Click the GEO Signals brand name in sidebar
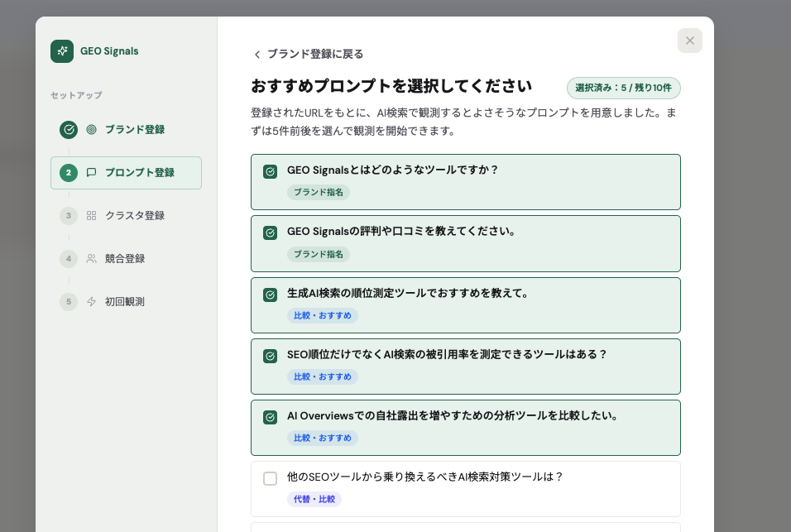791x532 pixels. point(109,51)
